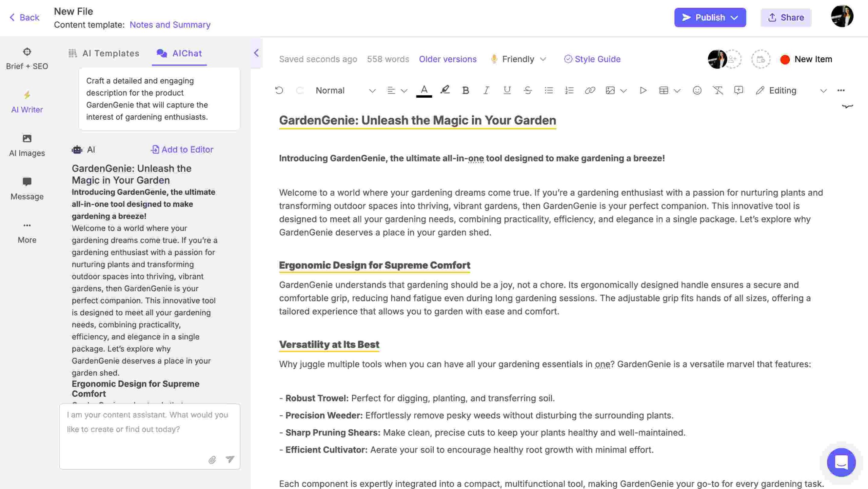Toggle strikethrough formatting
The image size is (868, 489).
528,90
